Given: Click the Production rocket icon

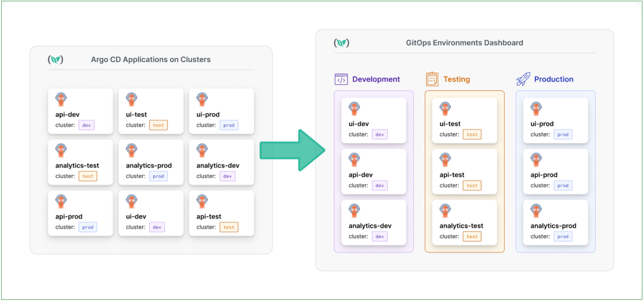Looking at the screenshot, I should (523, 79).
